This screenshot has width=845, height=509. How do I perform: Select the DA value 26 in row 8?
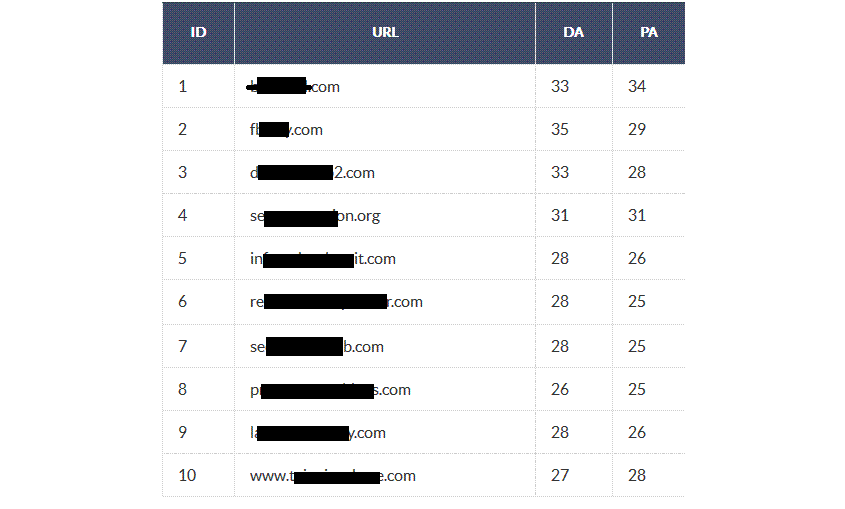point(560,390)
